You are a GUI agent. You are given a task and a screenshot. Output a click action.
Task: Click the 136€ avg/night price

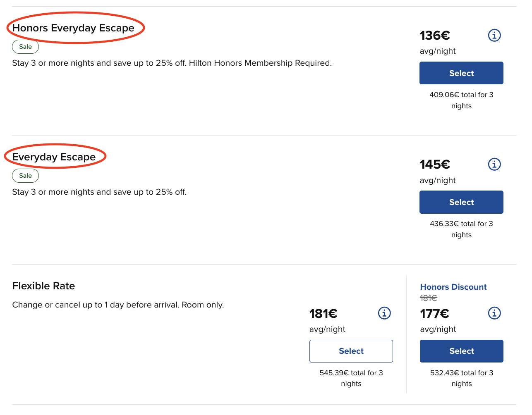point(434,36)
